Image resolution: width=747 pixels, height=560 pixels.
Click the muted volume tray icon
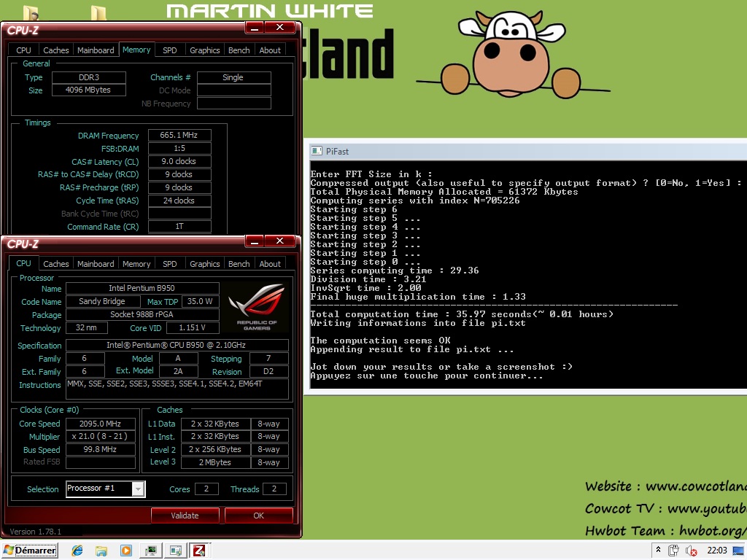pos(691,551)
